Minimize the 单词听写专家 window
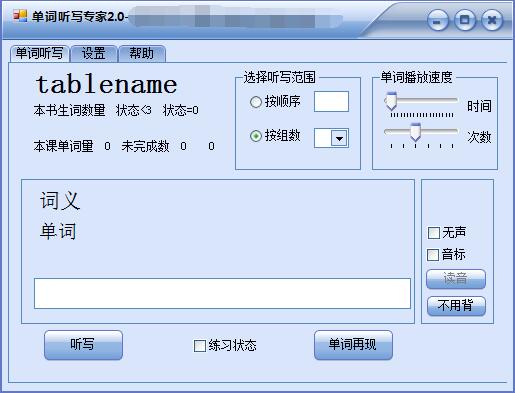This screenshot has width=515, height=393. tap(438, 20)
